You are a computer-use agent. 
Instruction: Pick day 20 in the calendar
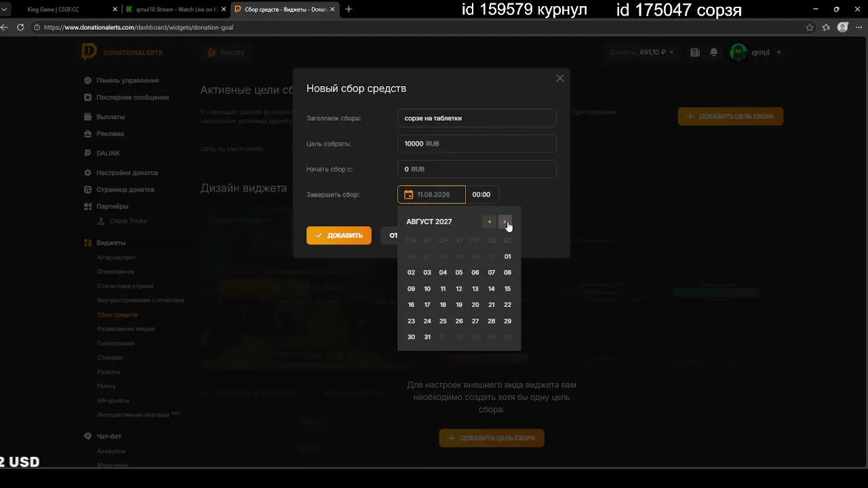pos(475,305)
